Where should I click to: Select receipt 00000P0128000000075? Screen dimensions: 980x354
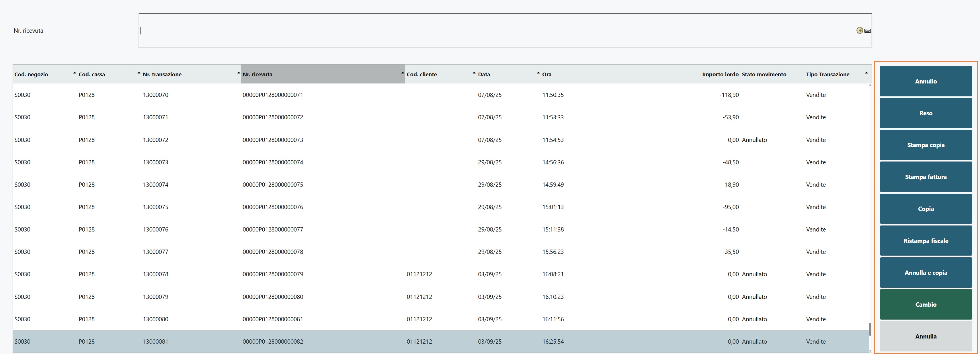tap(273, 185)
